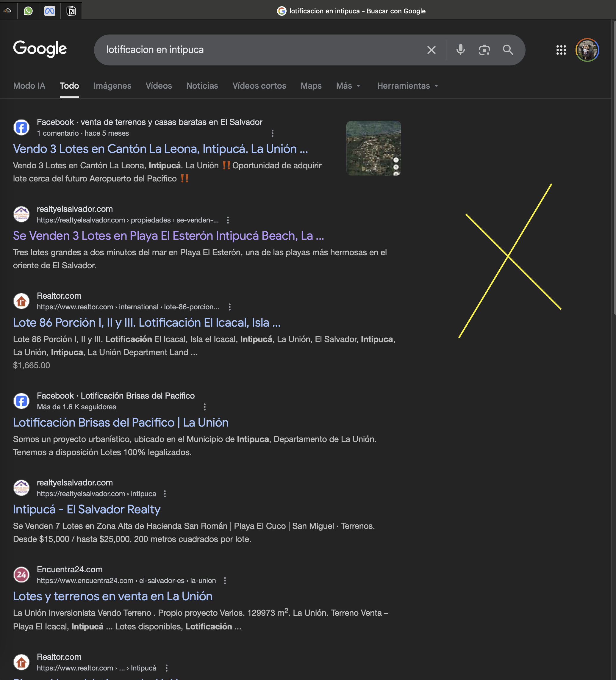This screenshot has width=616, height=680.
Task: Click Realtor.com favicon of the bottom Intipucá result
Action: click(x=21, y=662)
